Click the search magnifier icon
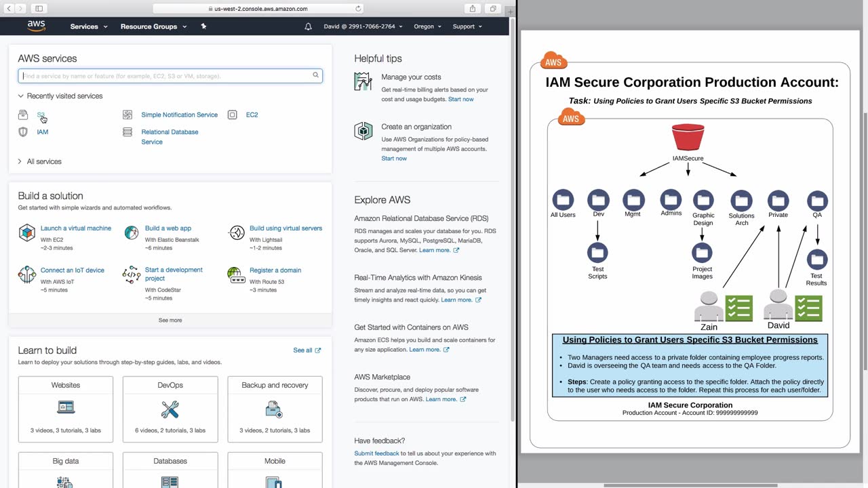Viewport: 868px width, 488px height. point(315,75)
